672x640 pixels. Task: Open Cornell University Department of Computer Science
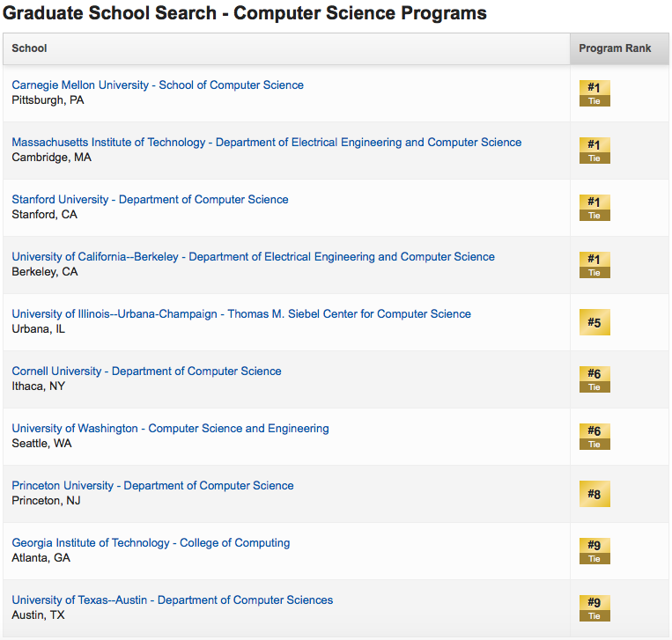(146, 371)
